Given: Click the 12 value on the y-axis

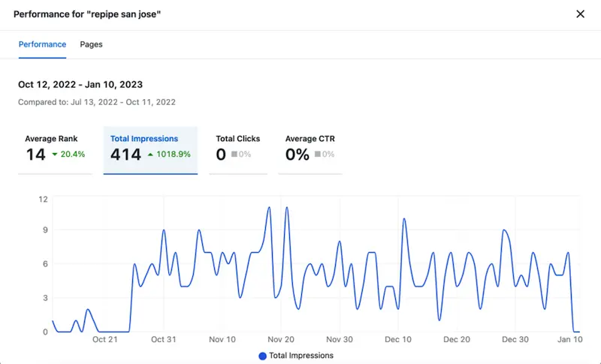Looking at the screenshot, I should tap(43, 199).
